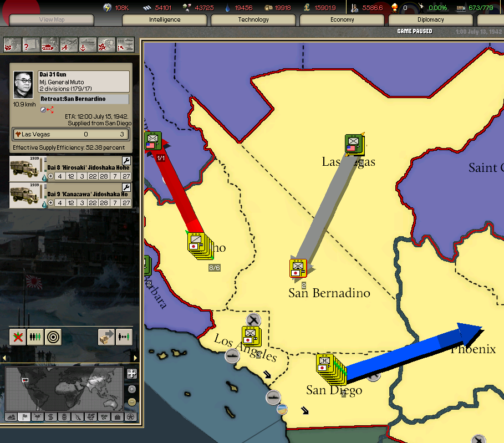The height and width of the screenshot is (443, 504).
Task: Select the Las Vegas combat row
Action: click(71, 134)
